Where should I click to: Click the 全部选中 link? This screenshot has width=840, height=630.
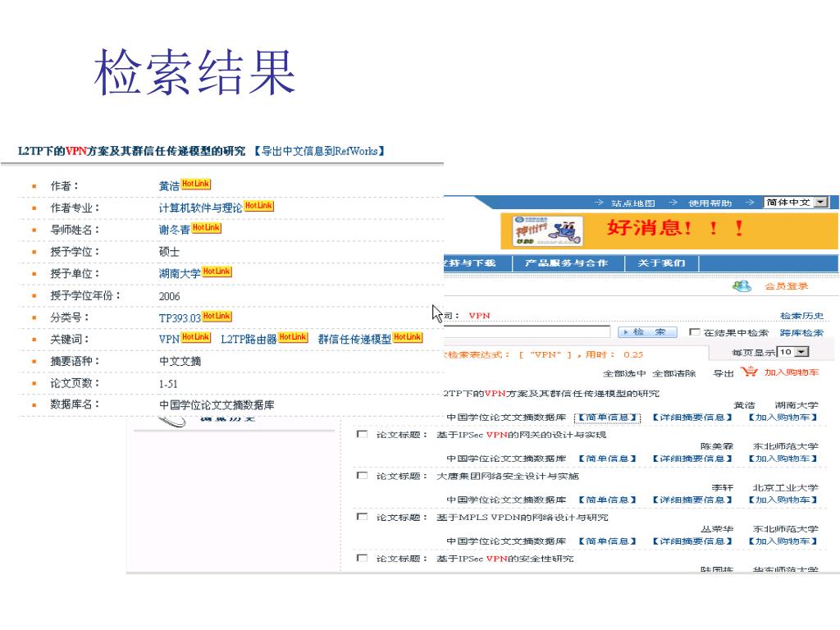[x=624, y=373]
